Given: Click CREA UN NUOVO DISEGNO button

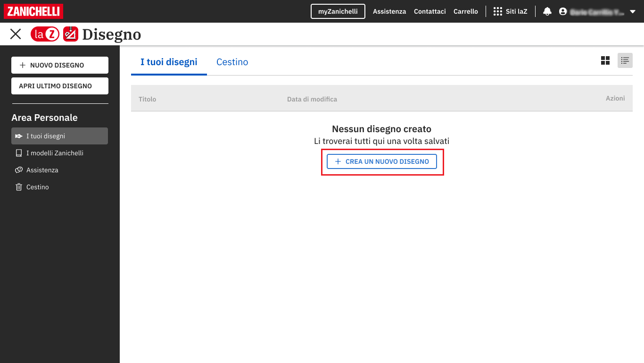Looking at the screenshot, I should tap(382, 161).
